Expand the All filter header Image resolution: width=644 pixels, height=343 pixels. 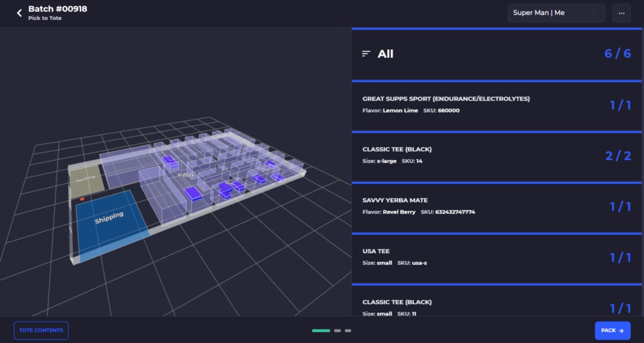pos(497,54)
